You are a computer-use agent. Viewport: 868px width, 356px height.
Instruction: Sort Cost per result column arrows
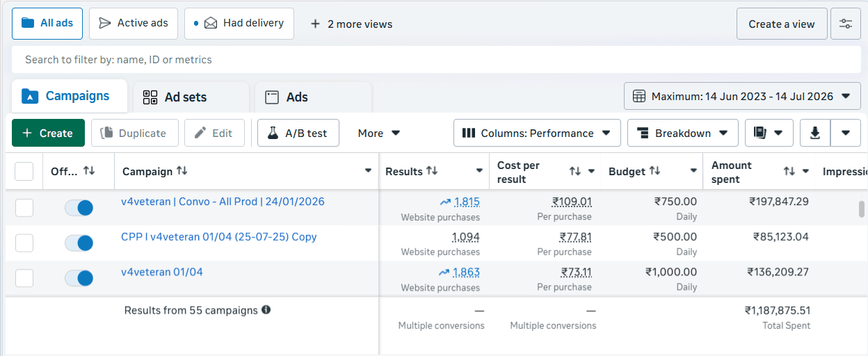point(575,171)
